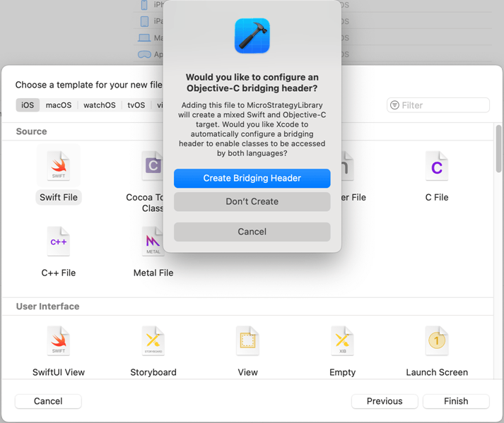Click the Swift File label
The height and width of the screenshot is (423, 504).
(59, 197)
